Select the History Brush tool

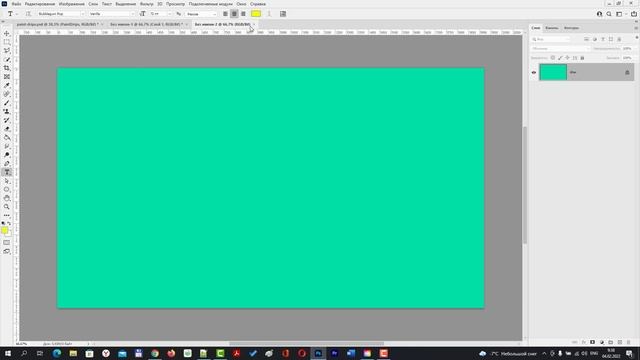pos(7,120)
